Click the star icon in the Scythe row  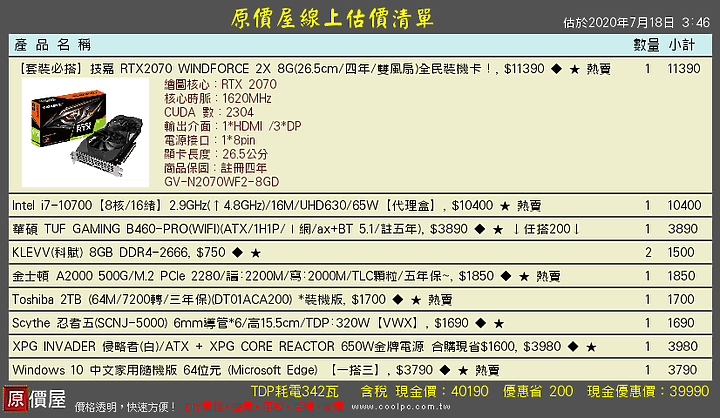pyautogui.click(x=499, y=324)
